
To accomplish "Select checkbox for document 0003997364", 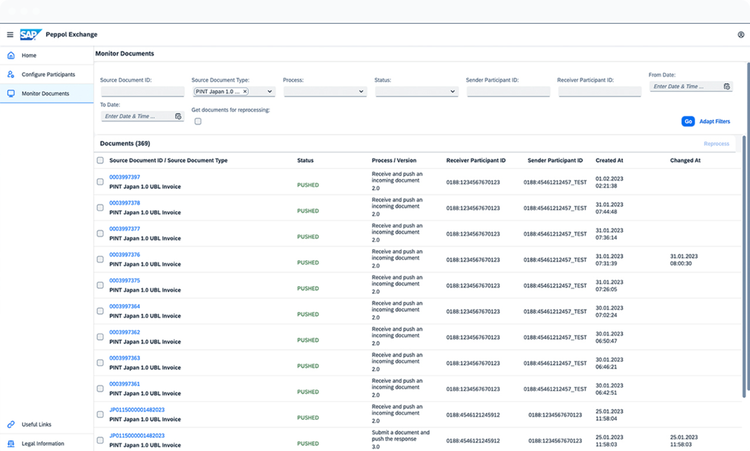I will coord(100,311).
